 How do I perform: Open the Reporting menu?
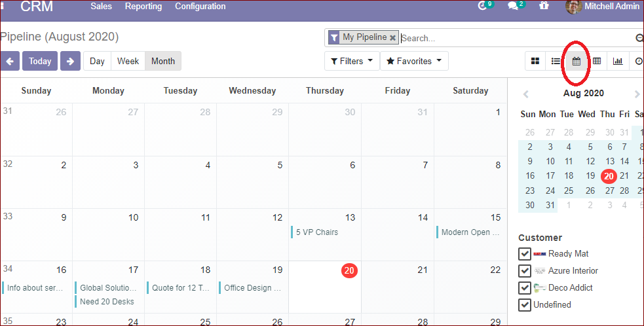(x=143, y=7)
